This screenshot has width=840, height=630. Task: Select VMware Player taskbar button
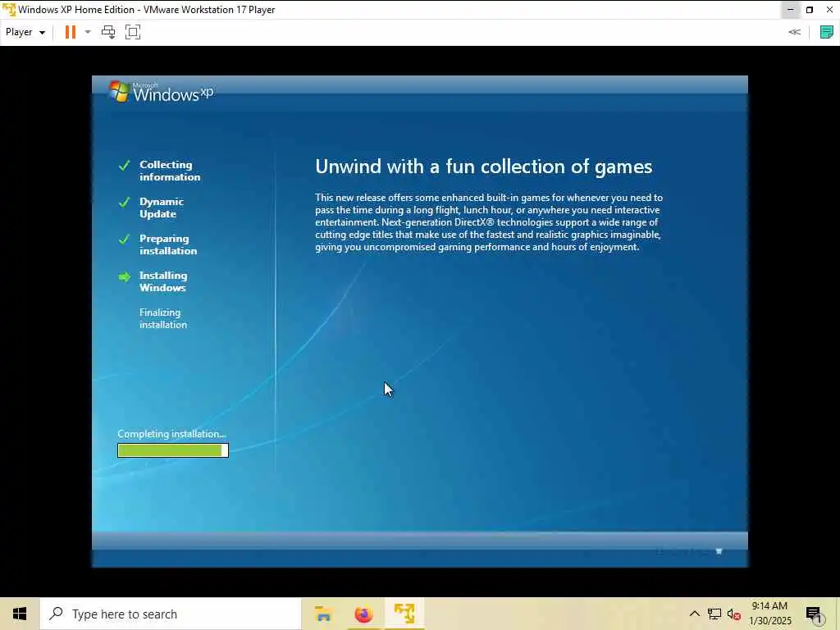(x=404, y=614)
